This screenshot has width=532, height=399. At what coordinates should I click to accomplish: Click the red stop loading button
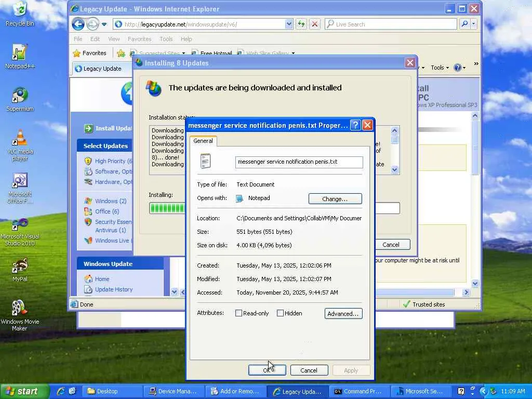(315, 24)
